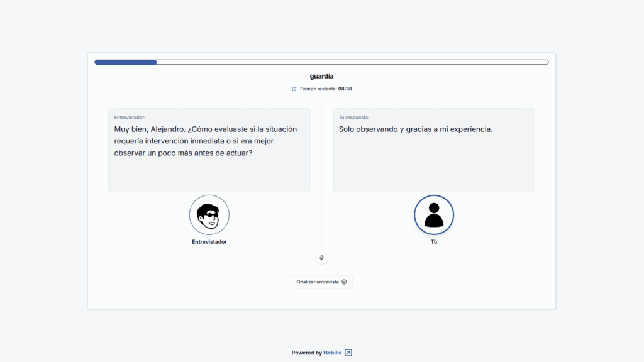Click the "Entrevistador:" header label in question panel
644x362 pixels.
click(x=130, y=117)
